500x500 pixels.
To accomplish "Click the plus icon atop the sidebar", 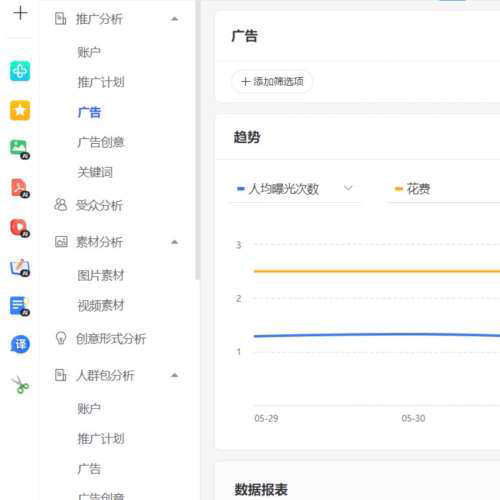I will coord(20,13).
